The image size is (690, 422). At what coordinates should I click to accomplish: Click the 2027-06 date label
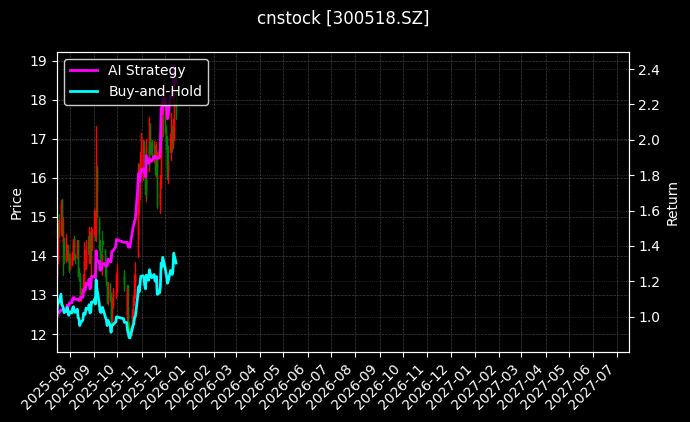(567, 387)
